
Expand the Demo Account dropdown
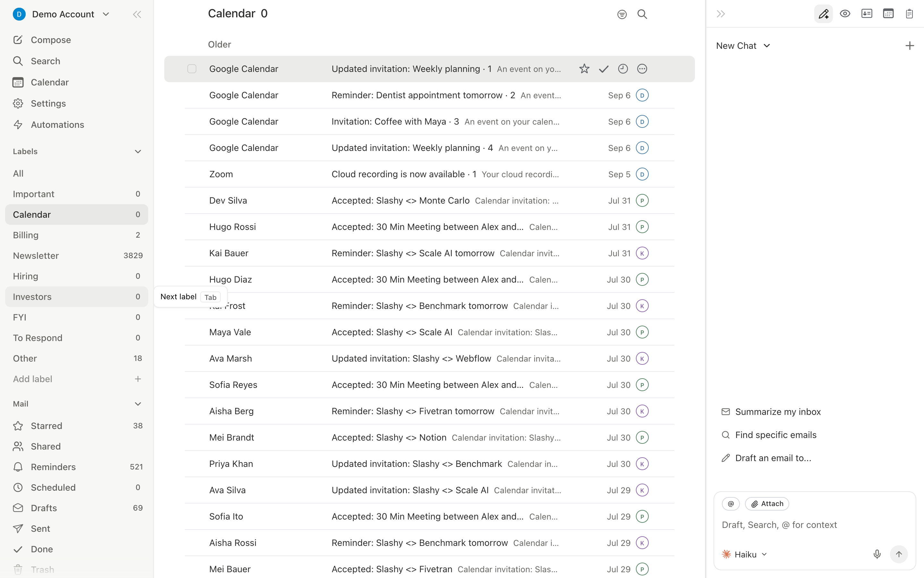pyautogui.click(x=106, y=14)
